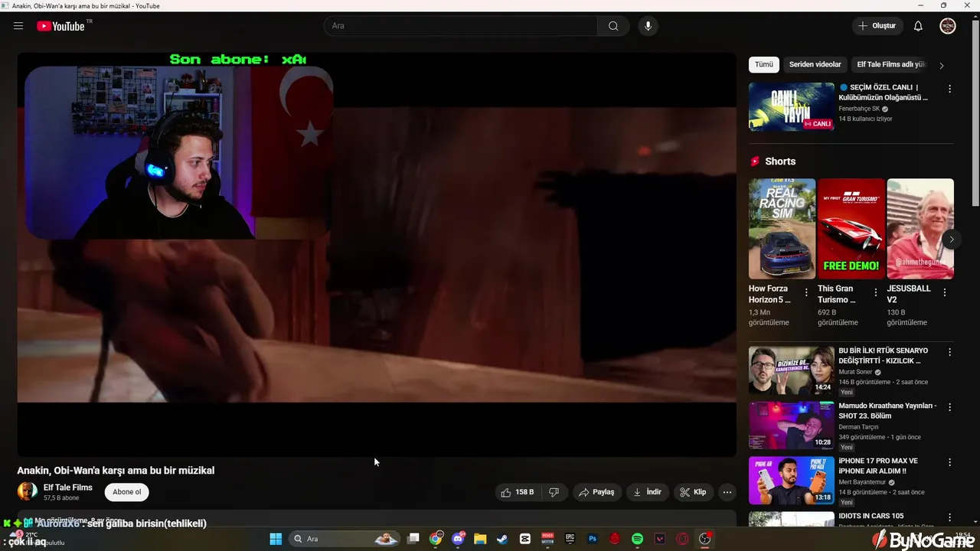Open Epic Games Launcher from taskbar
Image resolution: width=980 pixels, height=551 pixels.
[x=570, y=539]
